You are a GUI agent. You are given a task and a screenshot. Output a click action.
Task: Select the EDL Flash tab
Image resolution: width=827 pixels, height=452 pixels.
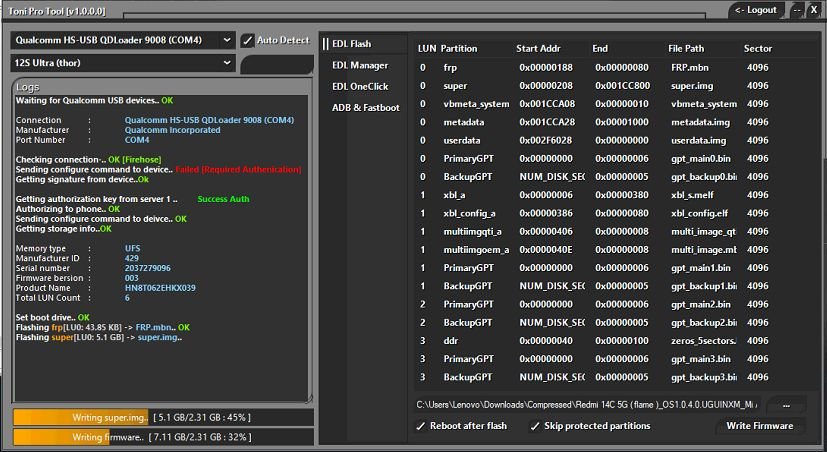click(355, 44)
